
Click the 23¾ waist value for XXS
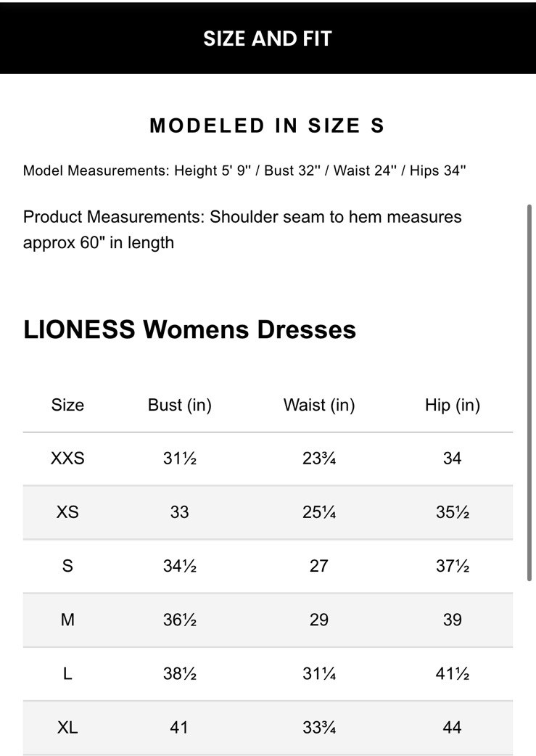tap(319, 459)
